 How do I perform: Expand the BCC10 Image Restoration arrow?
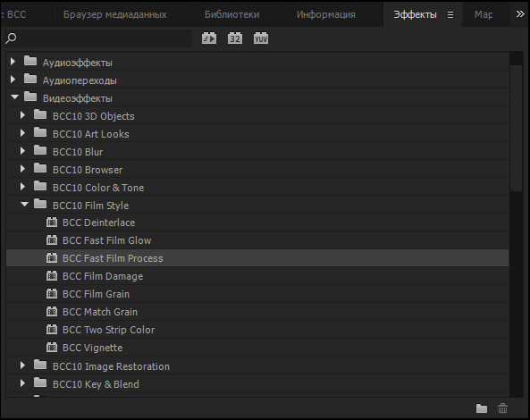pos(22,365)
